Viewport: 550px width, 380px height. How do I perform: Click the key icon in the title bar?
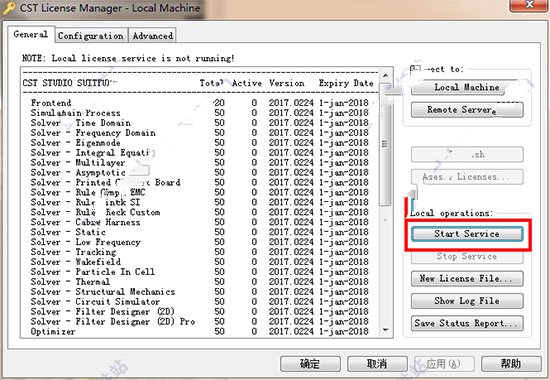click(8, 8)
